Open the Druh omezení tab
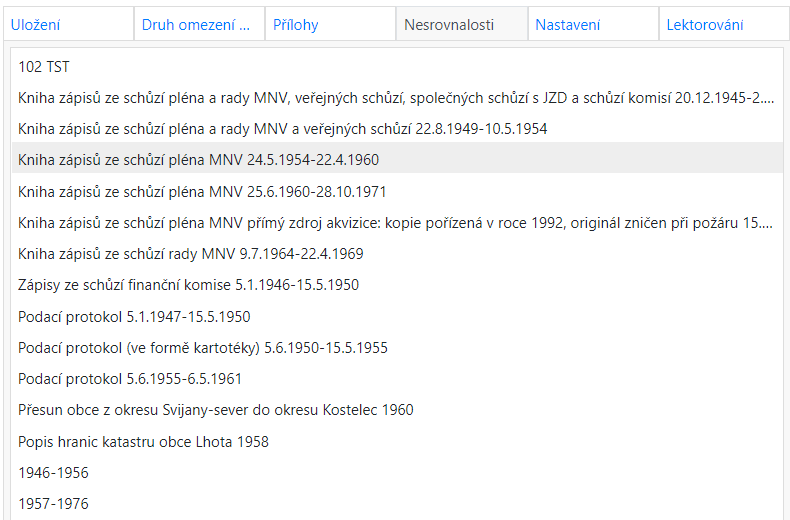This screenshot has height=520, width=790. [195, 25]
